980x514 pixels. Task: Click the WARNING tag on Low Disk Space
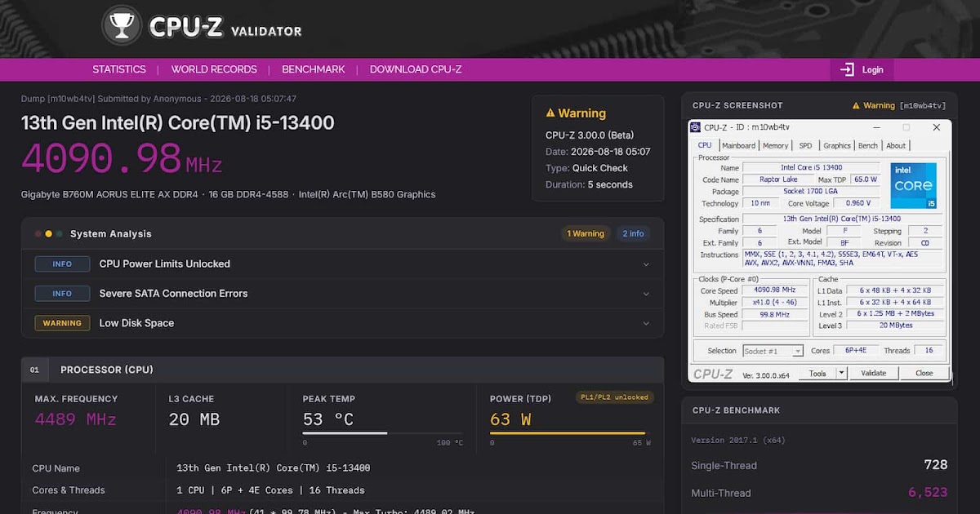[62, 323]
